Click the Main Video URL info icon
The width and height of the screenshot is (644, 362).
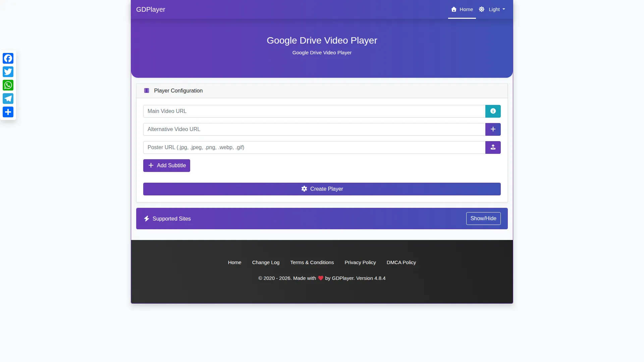point(493,111)
